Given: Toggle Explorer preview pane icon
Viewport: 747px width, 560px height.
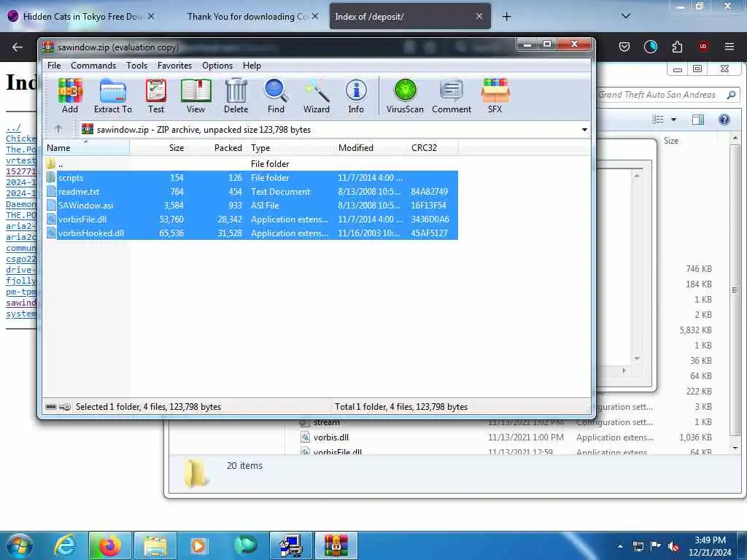Looking at the screenshot, I should click(x=698, y=120).
